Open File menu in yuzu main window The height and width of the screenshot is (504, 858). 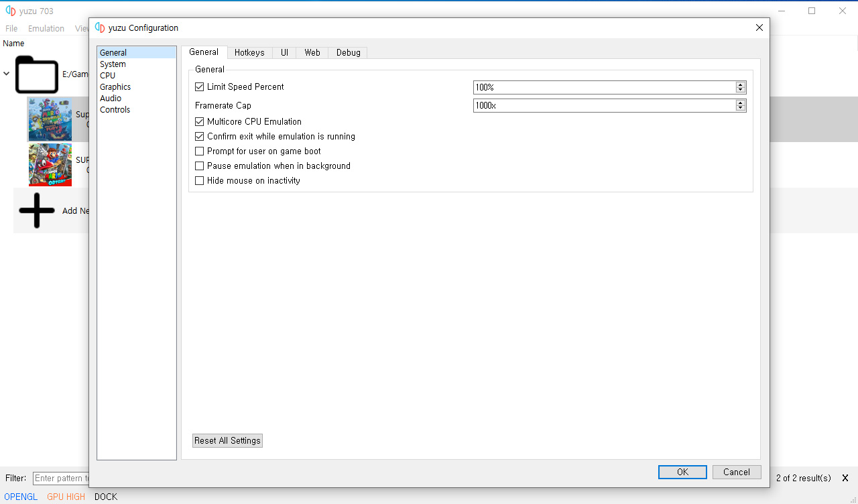click(11, 29)
